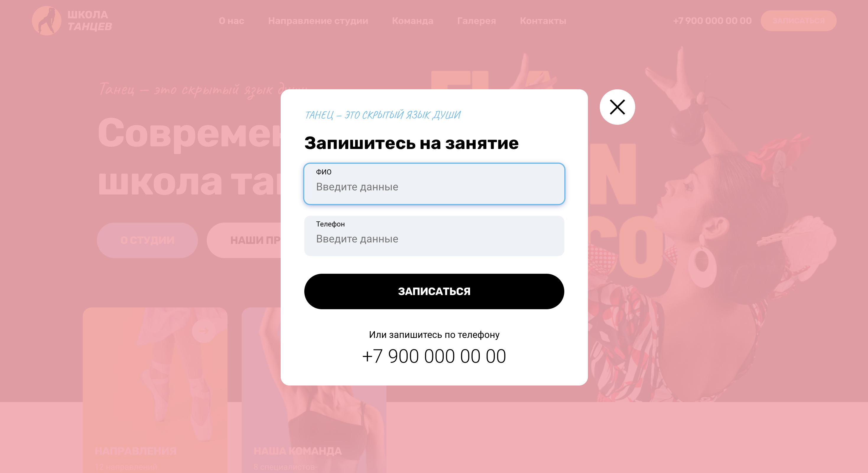Click the header ЗАПИСАТЬСЯ button
The height and width of the screenshot is (473, 868).
tap(798, 21)
